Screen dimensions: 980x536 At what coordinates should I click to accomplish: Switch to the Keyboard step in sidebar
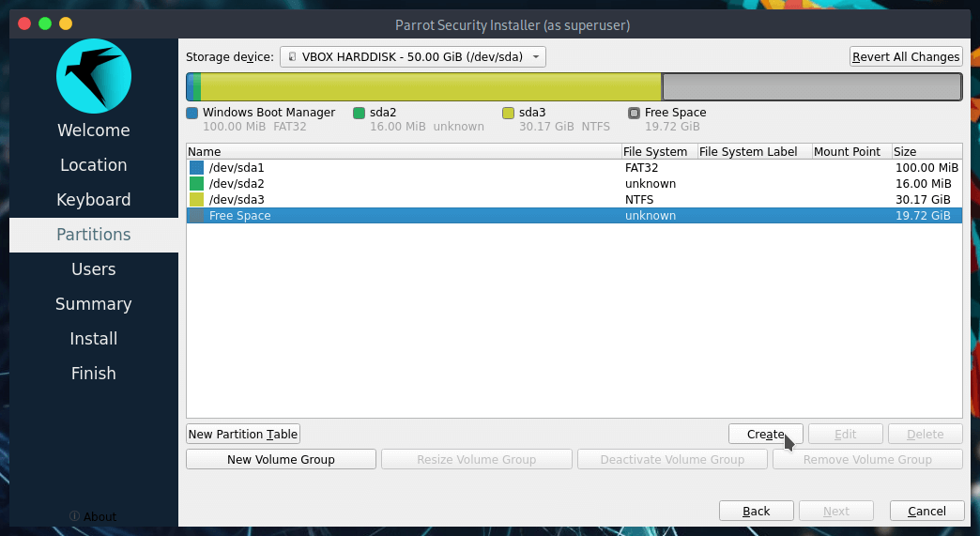tap(93, 200)
